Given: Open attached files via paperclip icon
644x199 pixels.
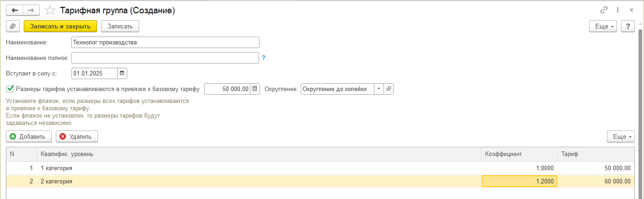Looking at the screenshot, I should 13,26.
